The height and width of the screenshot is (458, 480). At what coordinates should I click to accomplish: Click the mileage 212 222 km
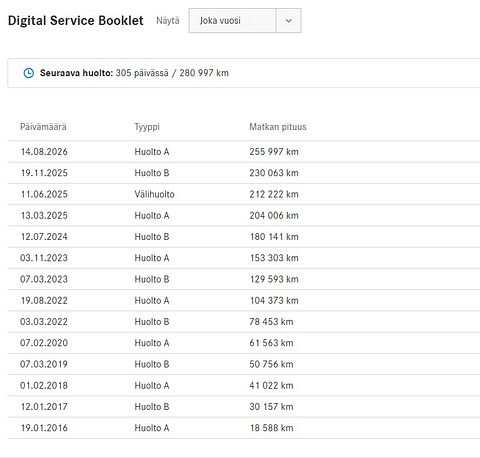274,194
